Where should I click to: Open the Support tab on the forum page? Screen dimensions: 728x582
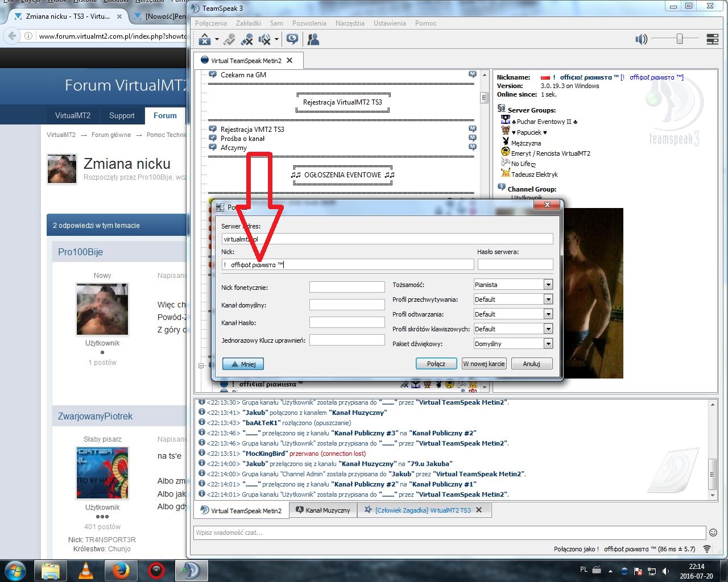122,115
